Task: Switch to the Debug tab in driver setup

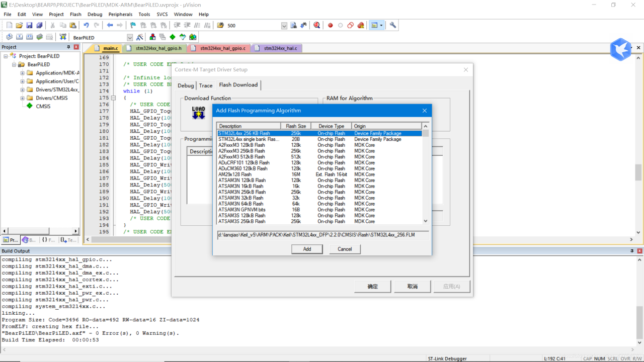Action: click(x=186, y=85)
